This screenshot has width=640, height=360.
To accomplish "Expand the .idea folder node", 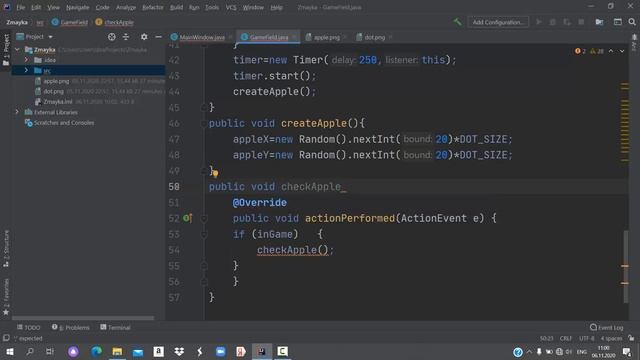I will coord(27,60).
